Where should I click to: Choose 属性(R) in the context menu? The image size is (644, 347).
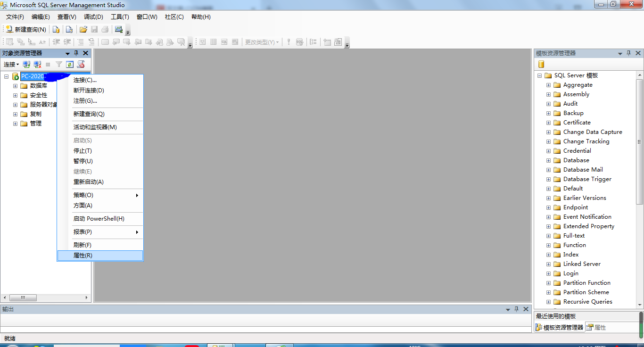point(100,256)
